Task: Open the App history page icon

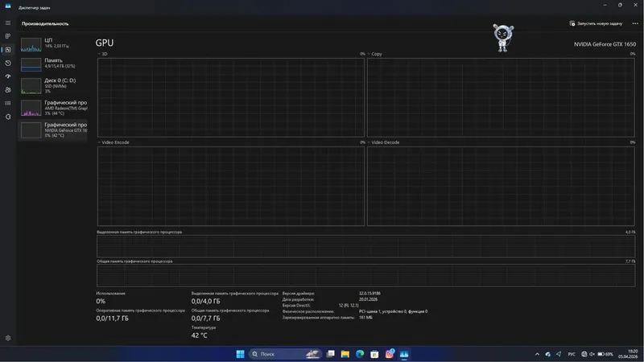Action: [x=8, y=63]
